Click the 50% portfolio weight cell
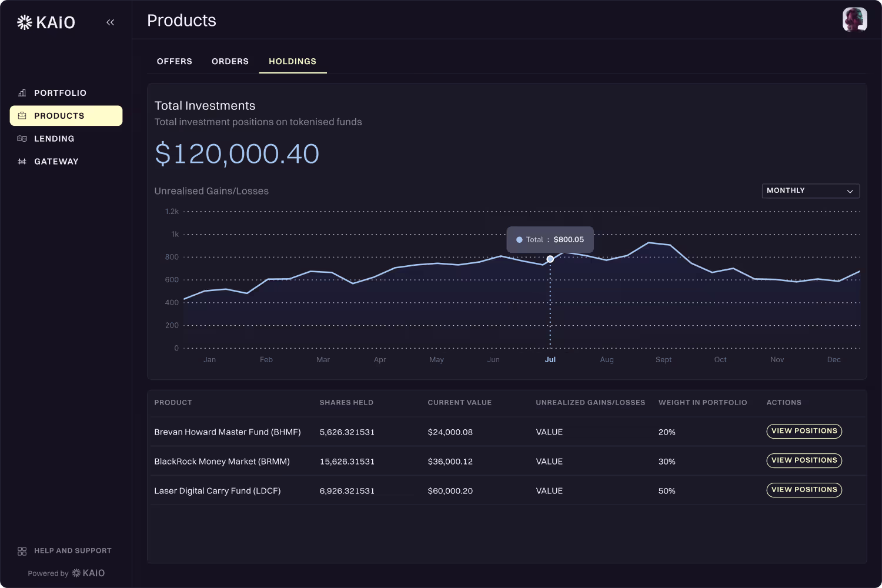Screen dimensions: 882x588 (667, 491)
